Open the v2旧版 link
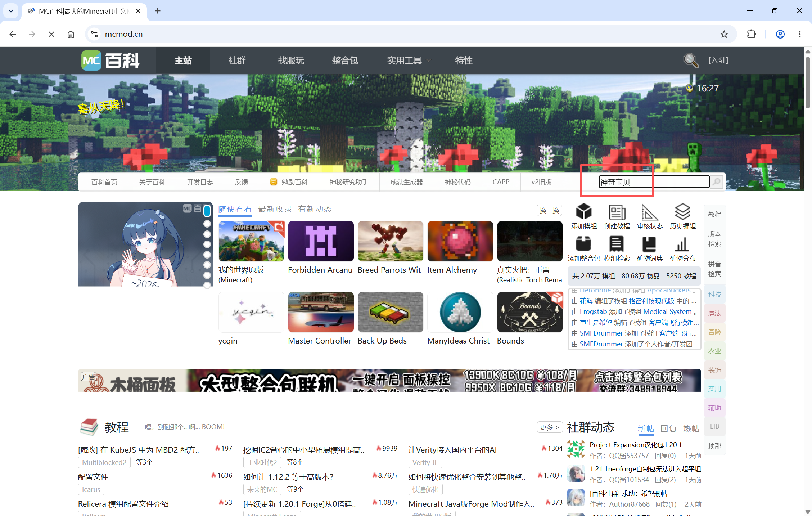The width and height of the screenshot is (812, 516). pyautogui.click(x=542, y=182)
